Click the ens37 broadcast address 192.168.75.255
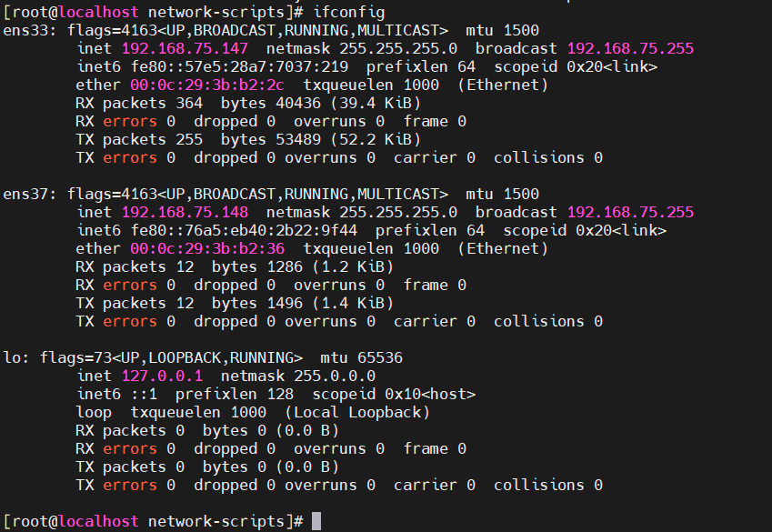 point(630,212)
